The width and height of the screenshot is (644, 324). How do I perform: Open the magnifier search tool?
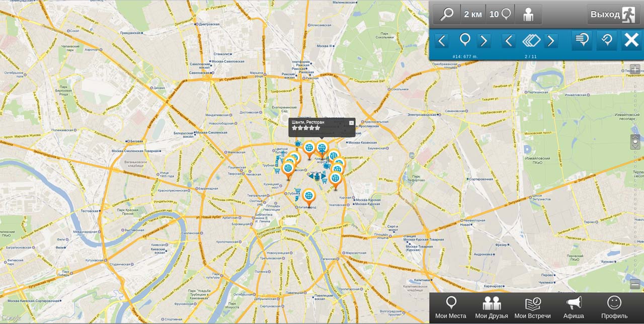click(x=447, y=14)
